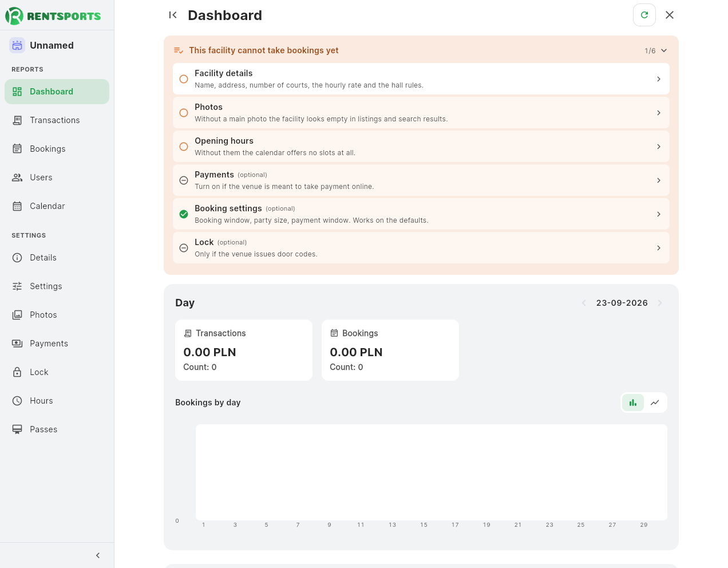
Task: Go to Transactions report
Action: point(57,120)
